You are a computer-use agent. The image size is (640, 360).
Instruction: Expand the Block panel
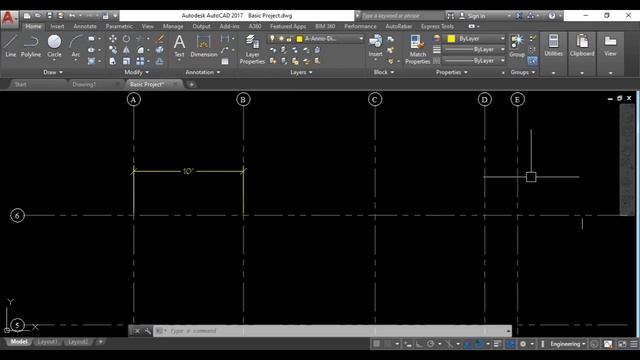pos(384,72)
